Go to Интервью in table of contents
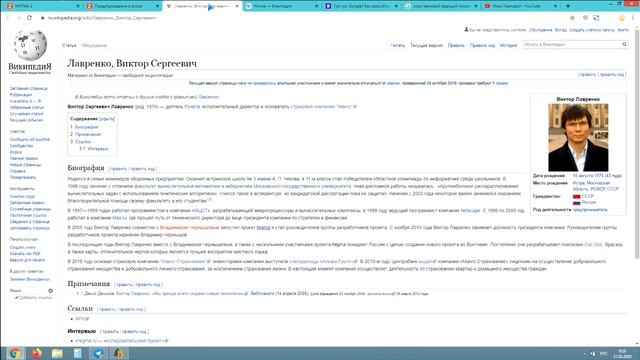This screenshot has height=360, width=640. [x=98, y=149]
